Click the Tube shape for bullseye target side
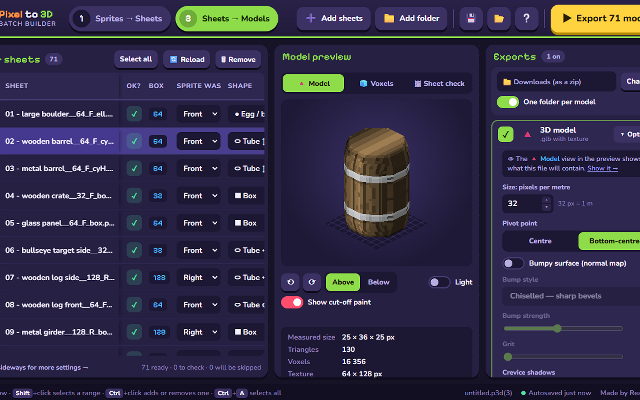The image size is (640, 400). tap(247, 250)
